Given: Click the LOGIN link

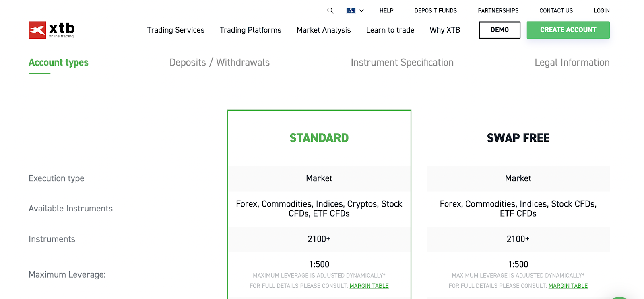Looking at the screenshot, I should coord(601,11).
